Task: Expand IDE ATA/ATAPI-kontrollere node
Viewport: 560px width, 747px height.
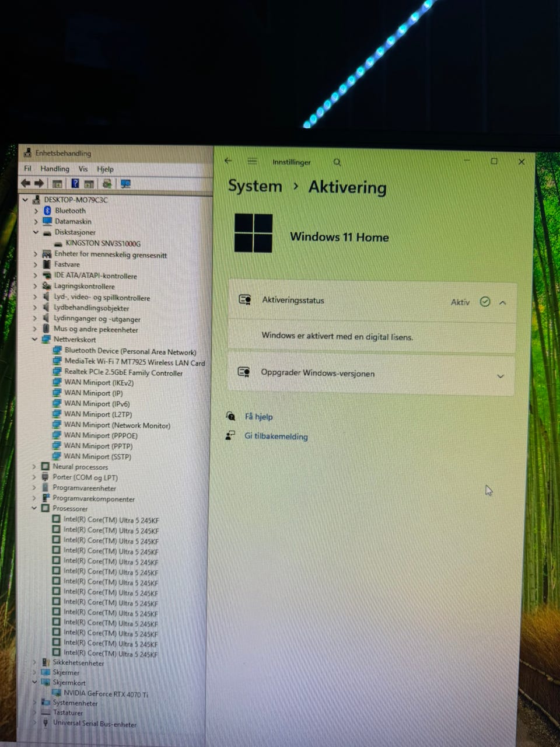Action: (36, 275)
